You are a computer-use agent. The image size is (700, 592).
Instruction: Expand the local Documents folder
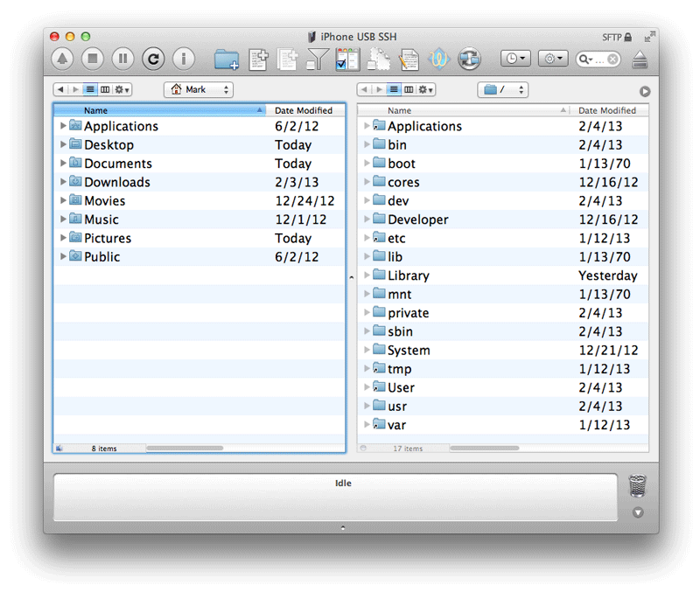point(63,164)
